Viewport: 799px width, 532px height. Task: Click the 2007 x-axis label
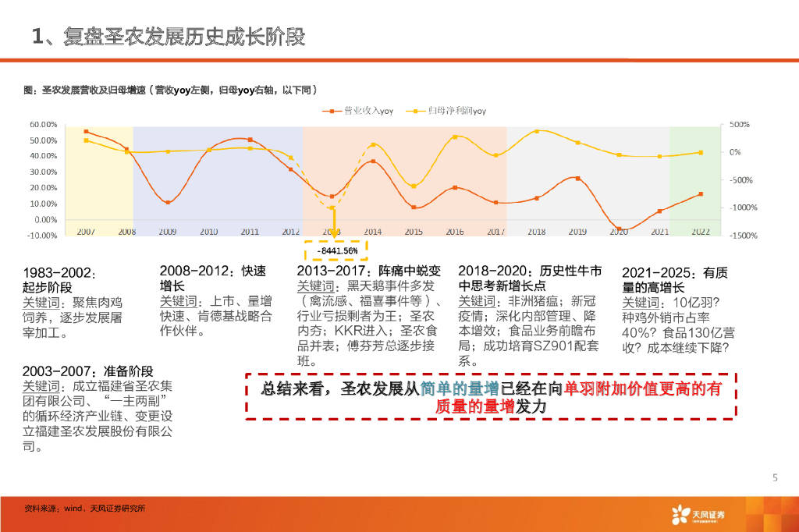[86, 232]
